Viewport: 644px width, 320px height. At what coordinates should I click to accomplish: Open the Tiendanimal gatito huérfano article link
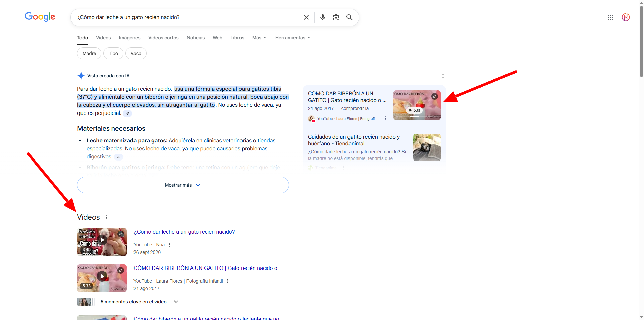click(x=354, y=140)
